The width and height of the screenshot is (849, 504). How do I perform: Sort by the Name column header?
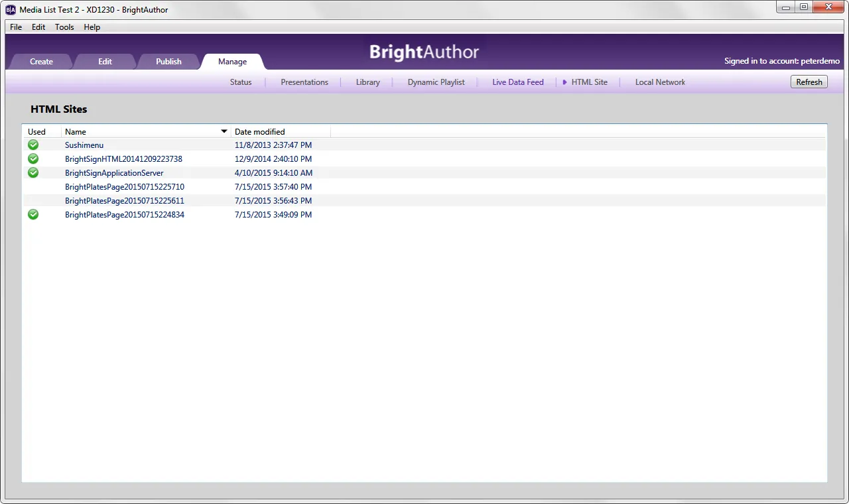[146, 131]
